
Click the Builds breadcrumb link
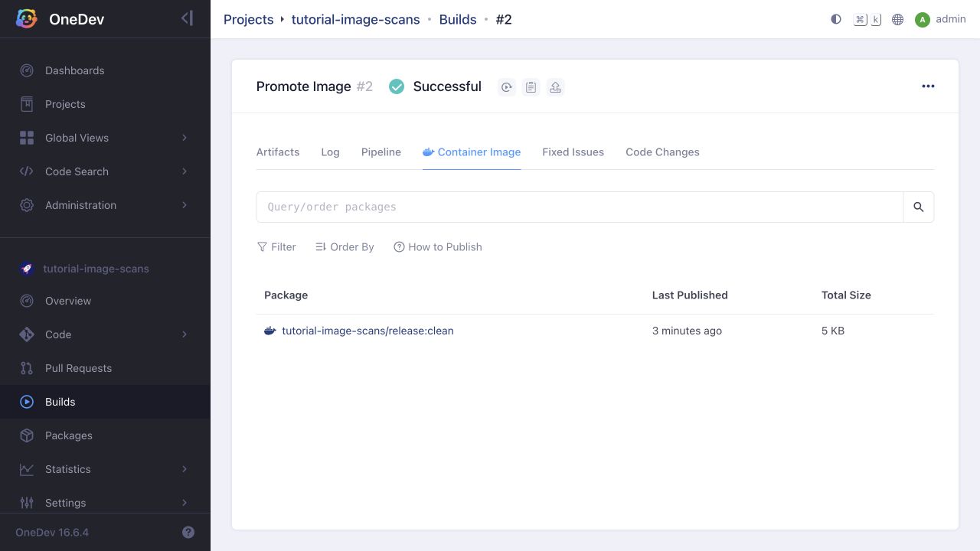[x=458, y=19]
